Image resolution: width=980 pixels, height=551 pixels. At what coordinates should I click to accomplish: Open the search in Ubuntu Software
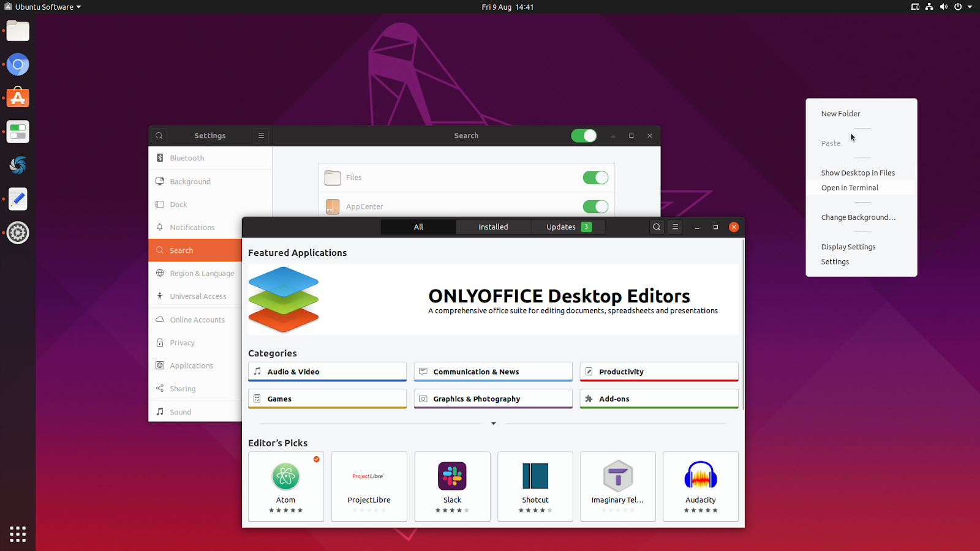pyautogui.click(x=656, y=227)
